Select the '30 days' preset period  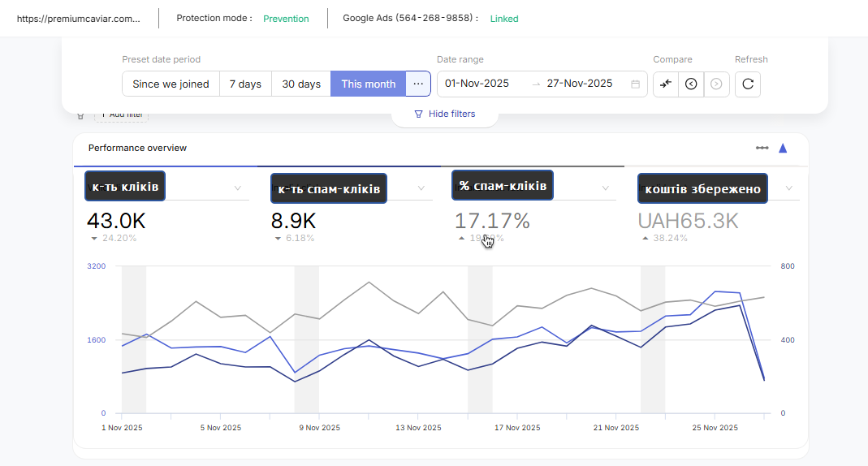(x=301, y=84)
